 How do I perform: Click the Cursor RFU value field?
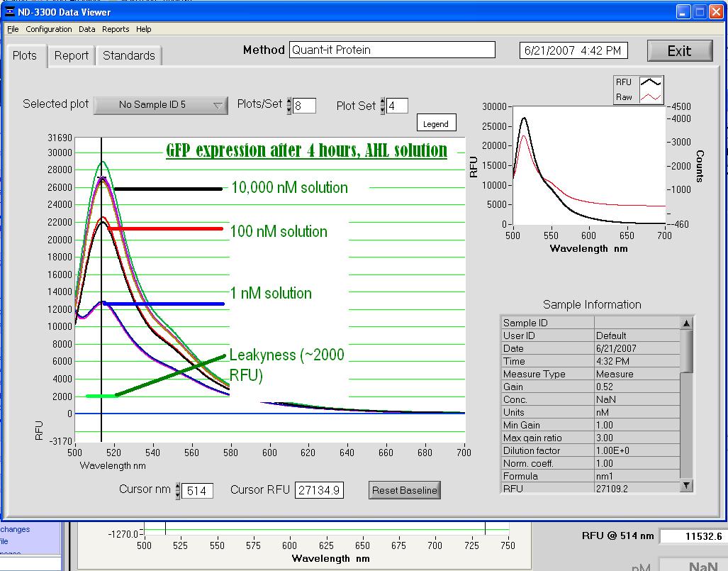(319, 490)
